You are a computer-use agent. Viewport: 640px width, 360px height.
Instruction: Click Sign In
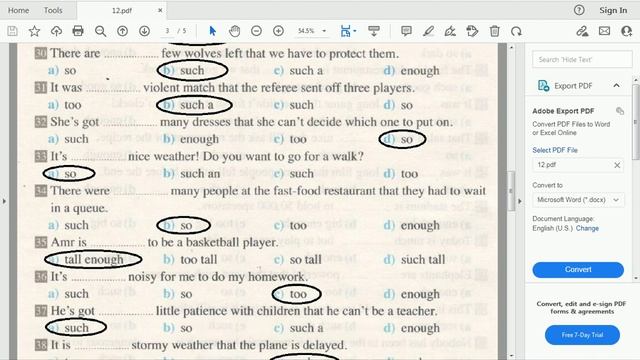(x=613, y=10)
